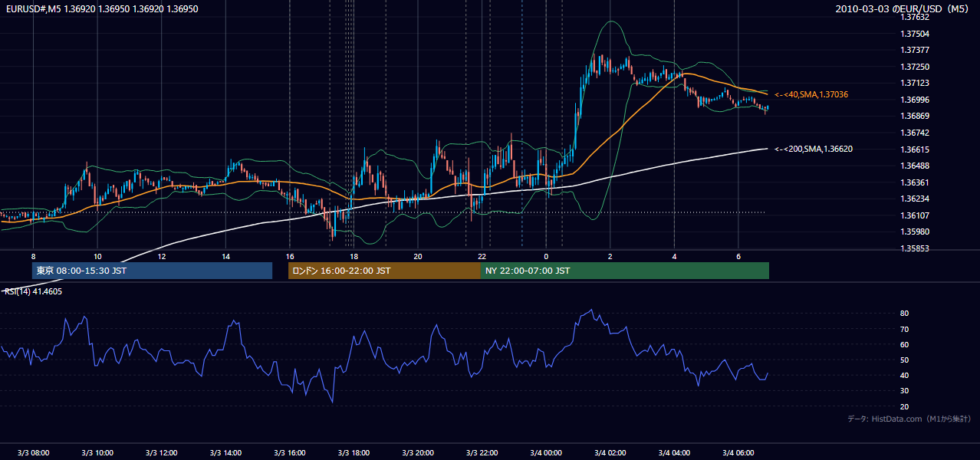Click the RSI(14) 41.4605 indicator label
The height and width of the screenshot is (460, 980).
pos(34,291)
